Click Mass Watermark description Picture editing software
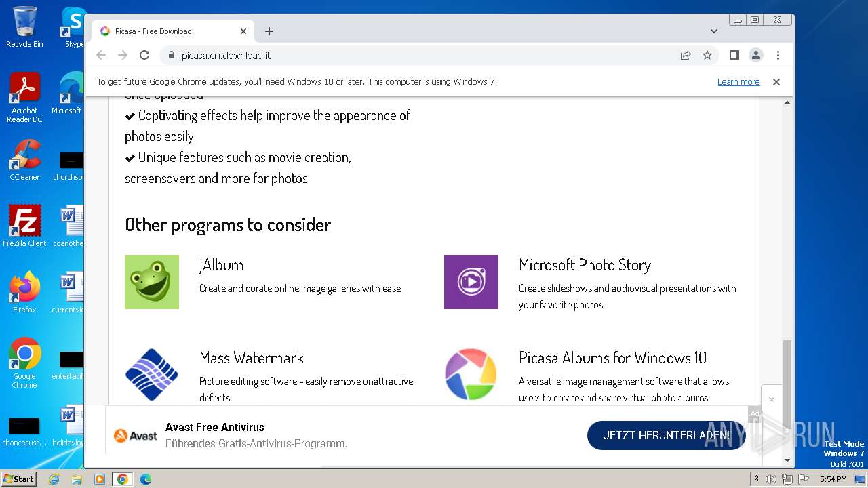The height and width of the screenshot is (488, 868). 307,390
